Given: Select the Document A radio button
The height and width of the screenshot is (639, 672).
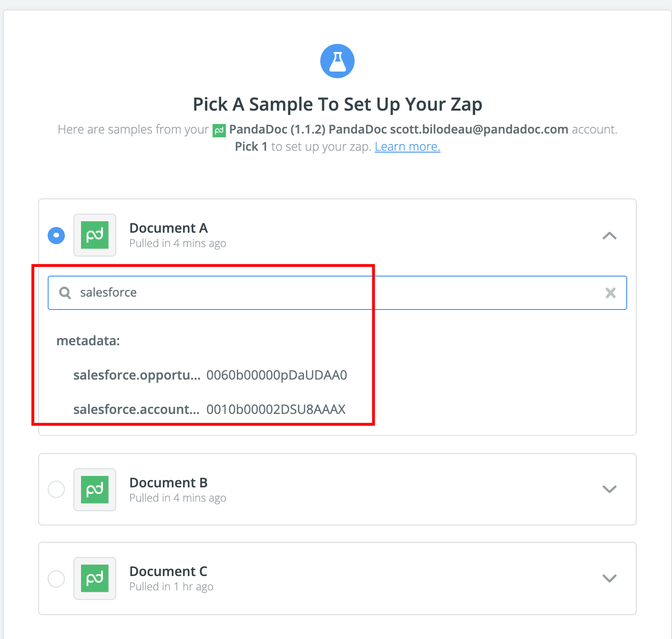Looking at the screenshot, I should coord(56,235).
